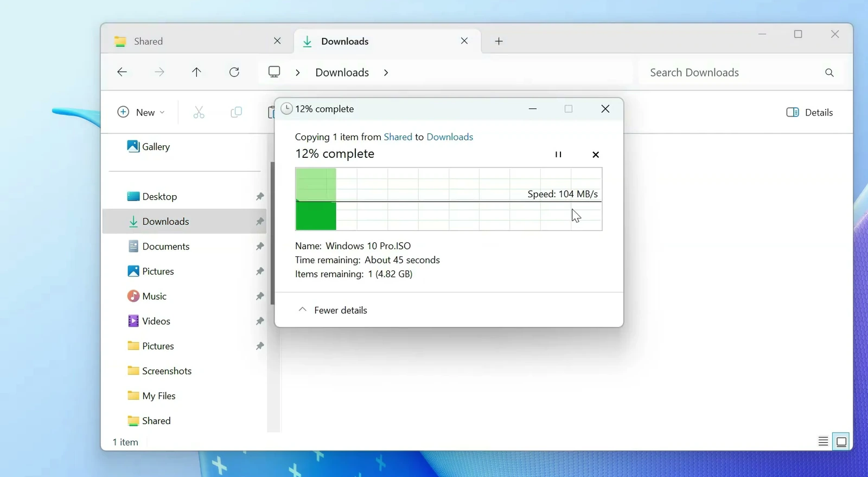Open Screenshots folder in sidebar
The image size is (868, 477).
159,371
